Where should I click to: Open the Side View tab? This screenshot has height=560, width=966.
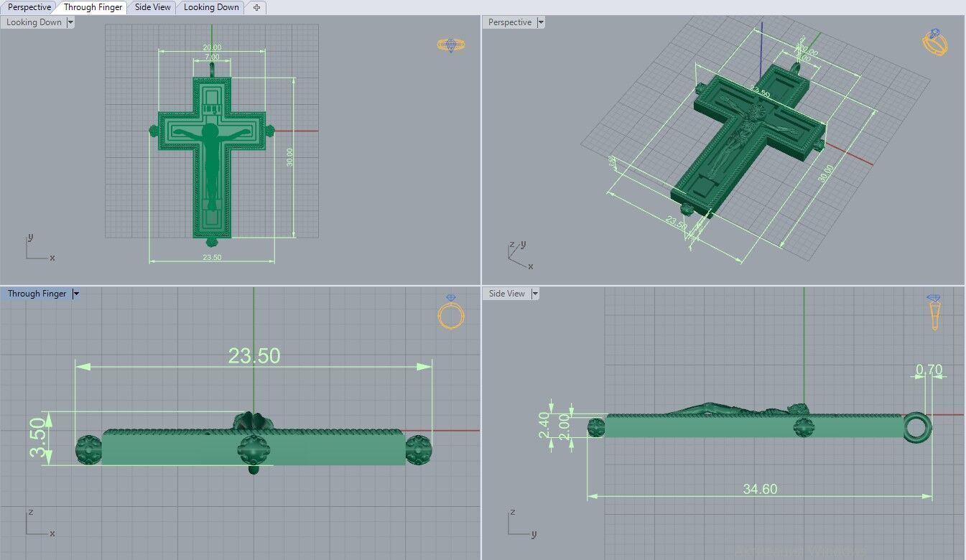pos(153,7)
